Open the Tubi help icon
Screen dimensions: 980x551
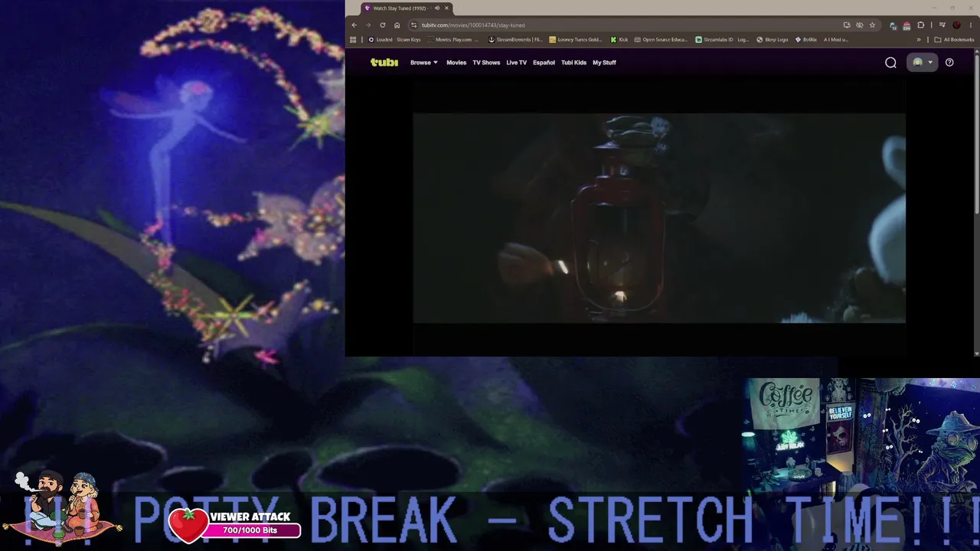pyautogui.click(x=949, y=63)
